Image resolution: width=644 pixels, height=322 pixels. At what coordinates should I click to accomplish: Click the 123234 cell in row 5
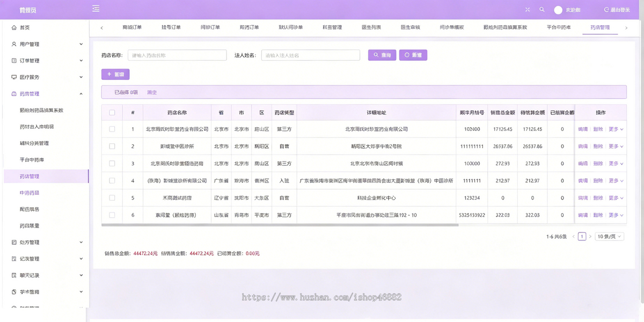tap(472, 198)
